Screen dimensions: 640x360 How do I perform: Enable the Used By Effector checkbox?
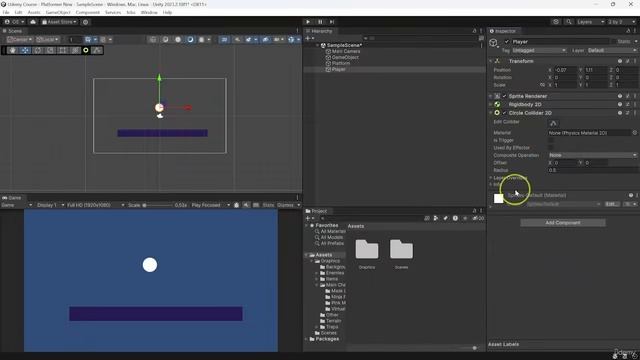551,147
